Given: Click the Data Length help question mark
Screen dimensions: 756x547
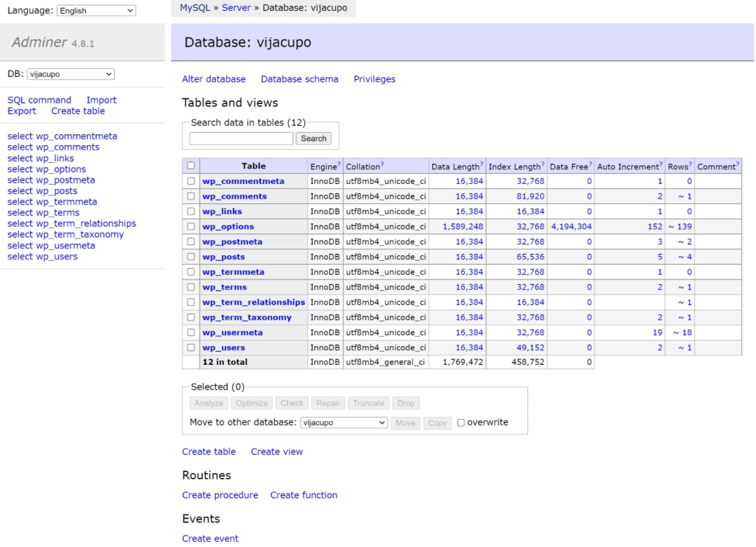Looking at the screenshot, I should click(x=481, y=164).
